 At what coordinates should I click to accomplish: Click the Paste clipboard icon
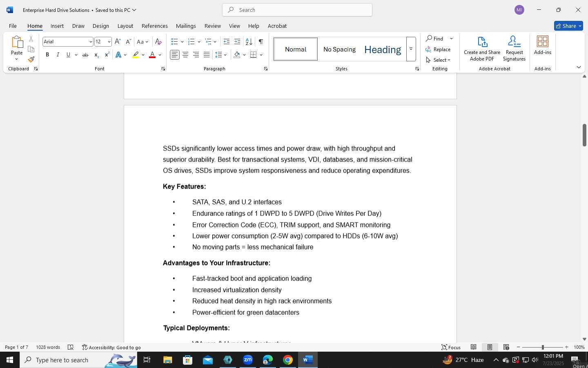click(x=17, y=42)
